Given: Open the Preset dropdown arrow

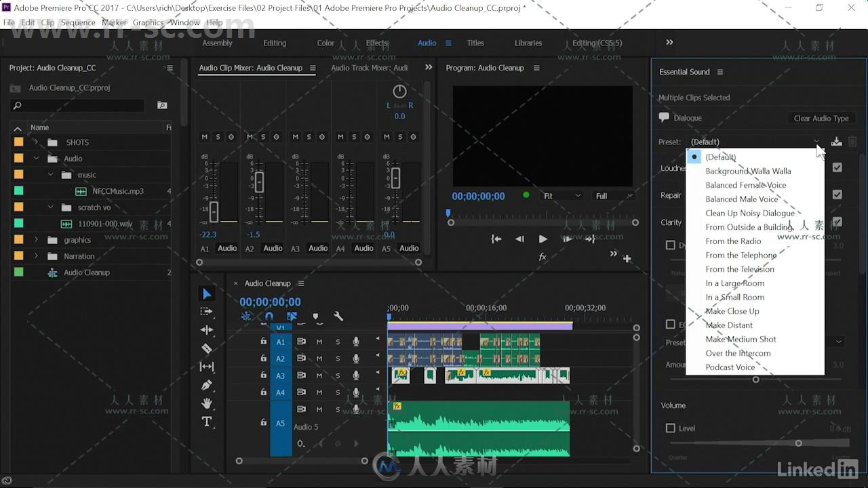Looking at the screenshot, I should coord(816,142).
